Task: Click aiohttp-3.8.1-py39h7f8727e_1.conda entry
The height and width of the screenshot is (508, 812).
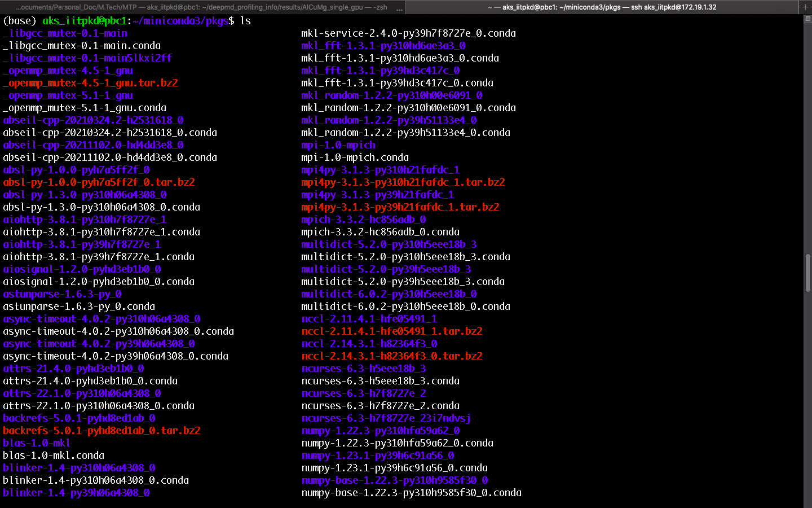Action: click(x=99, y=257)
